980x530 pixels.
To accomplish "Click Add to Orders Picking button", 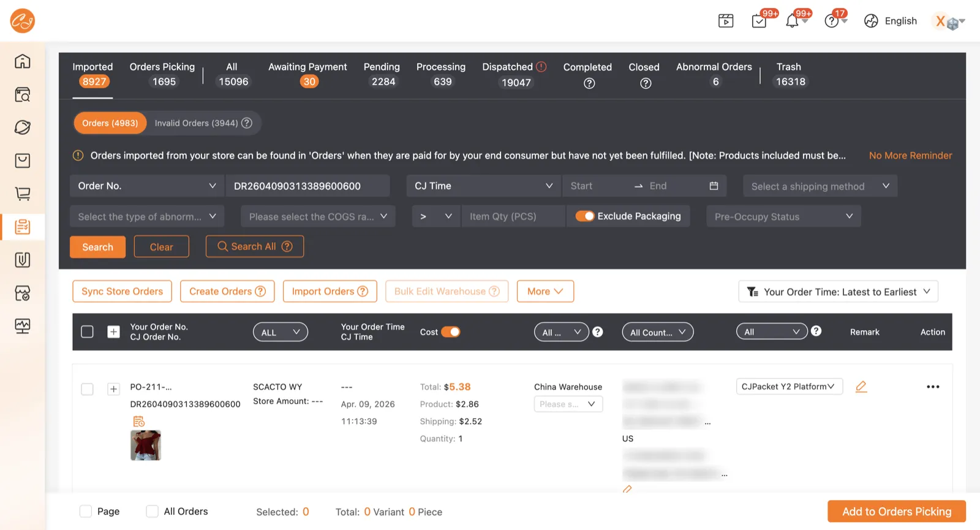I will pyautogui.click(x=897, y=512).
